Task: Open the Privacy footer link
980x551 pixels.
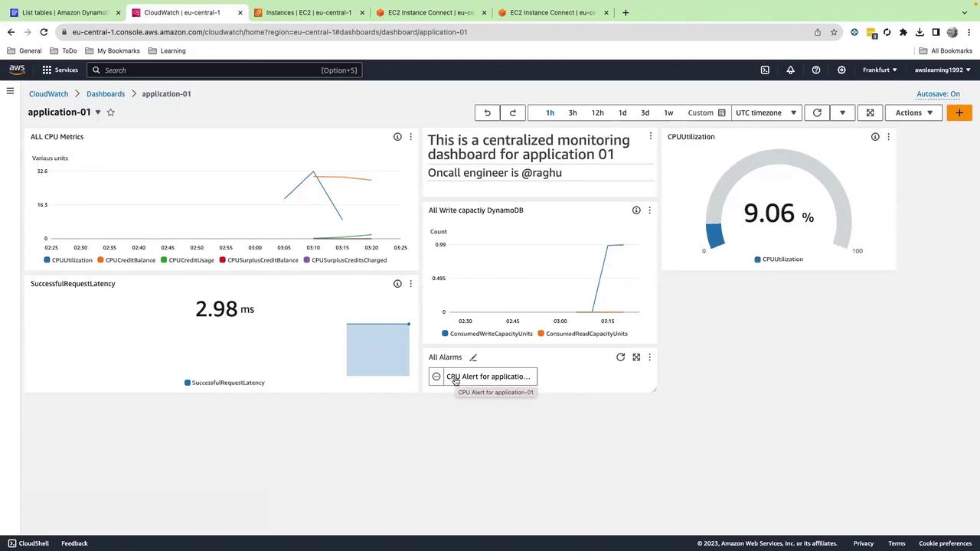Action: 864,543
